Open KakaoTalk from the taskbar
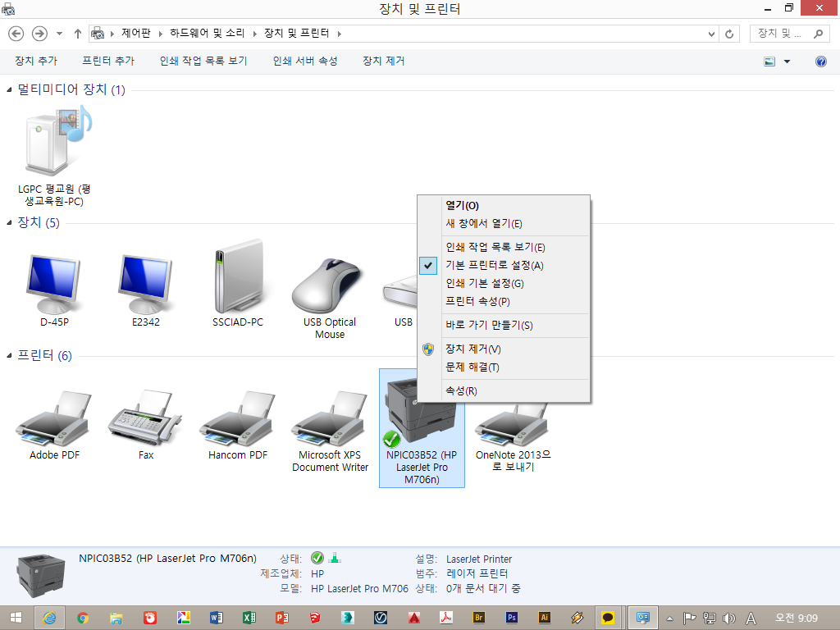 click(609, 618)
